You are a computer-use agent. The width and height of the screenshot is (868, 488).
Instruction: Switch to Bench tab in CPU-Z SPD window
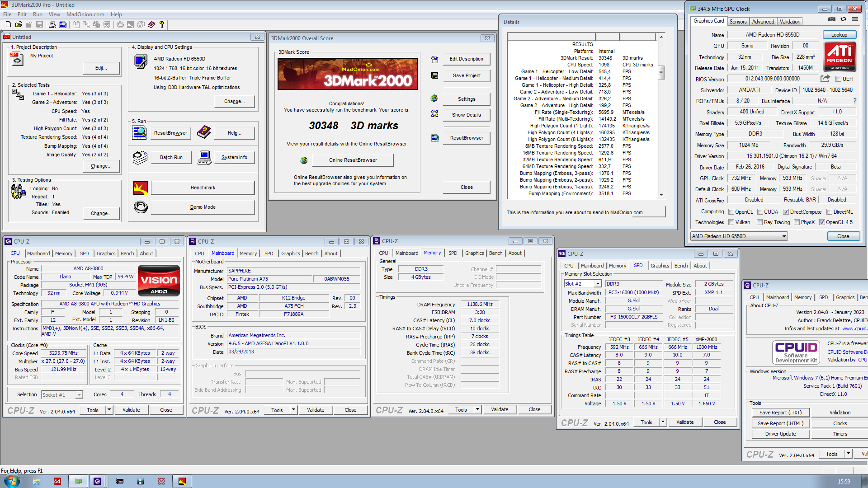click(681, 266)
